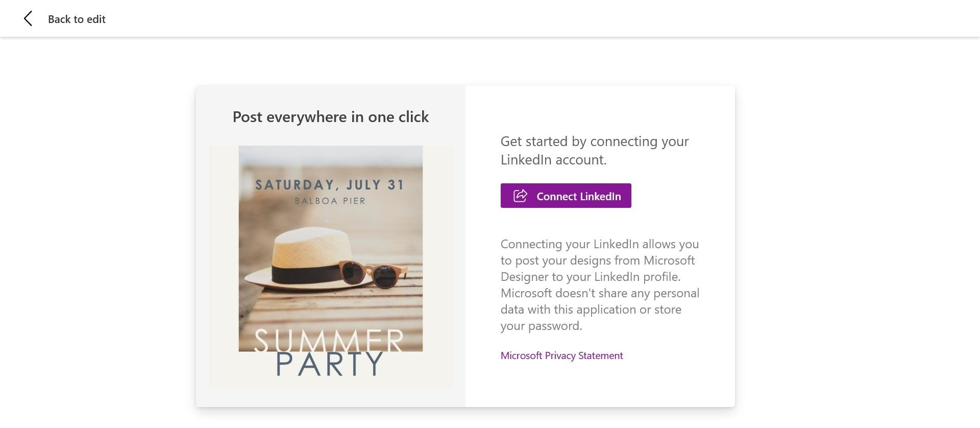This screenshot has width=980, height=428.
Task: Click the "Post everywhere in one click" heading
Action: tap(330, 117)
